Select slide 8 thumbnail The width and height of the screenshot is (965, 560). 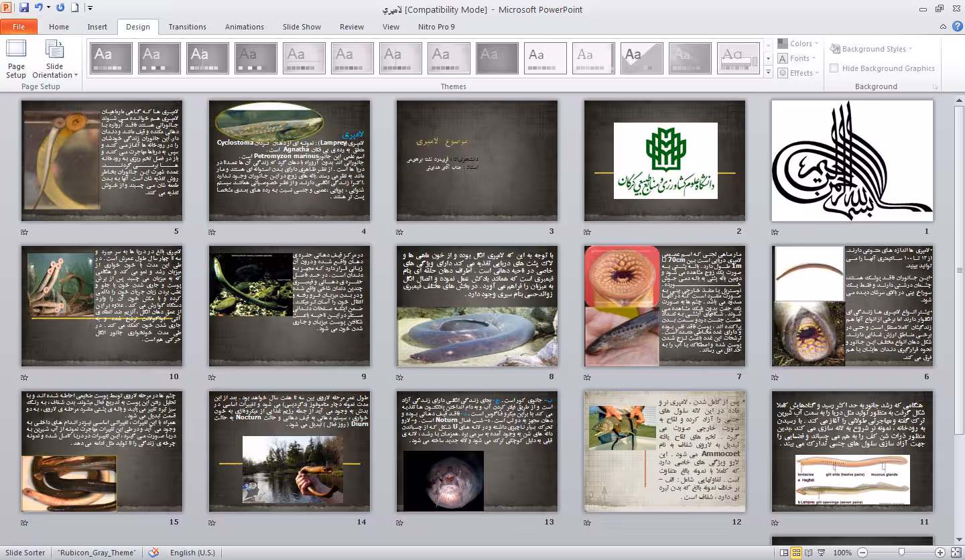pyautogui.click(x=477, y=306)
